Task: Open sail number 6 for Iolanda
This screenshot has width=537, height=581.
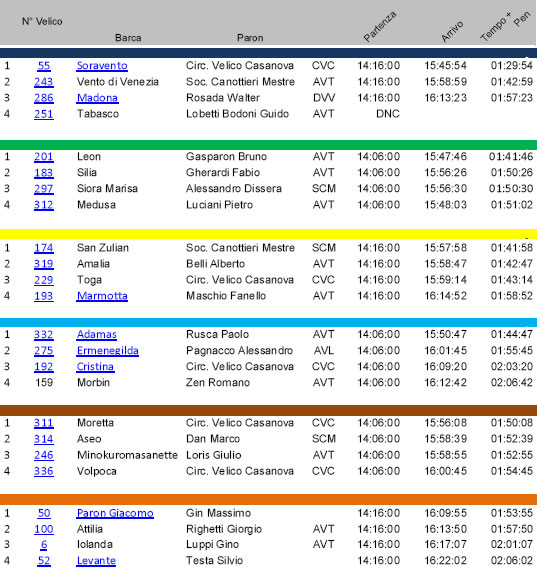Action: coord(44,545)
